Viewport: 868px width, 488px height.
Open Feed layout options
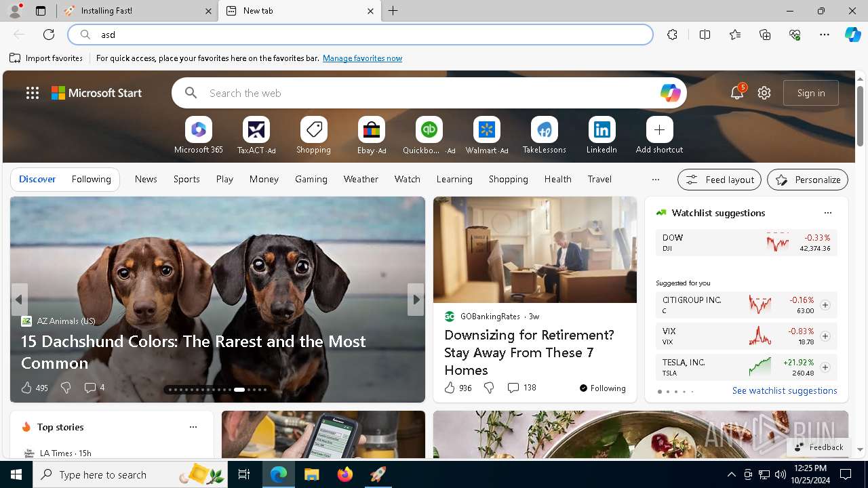[719, 180]
